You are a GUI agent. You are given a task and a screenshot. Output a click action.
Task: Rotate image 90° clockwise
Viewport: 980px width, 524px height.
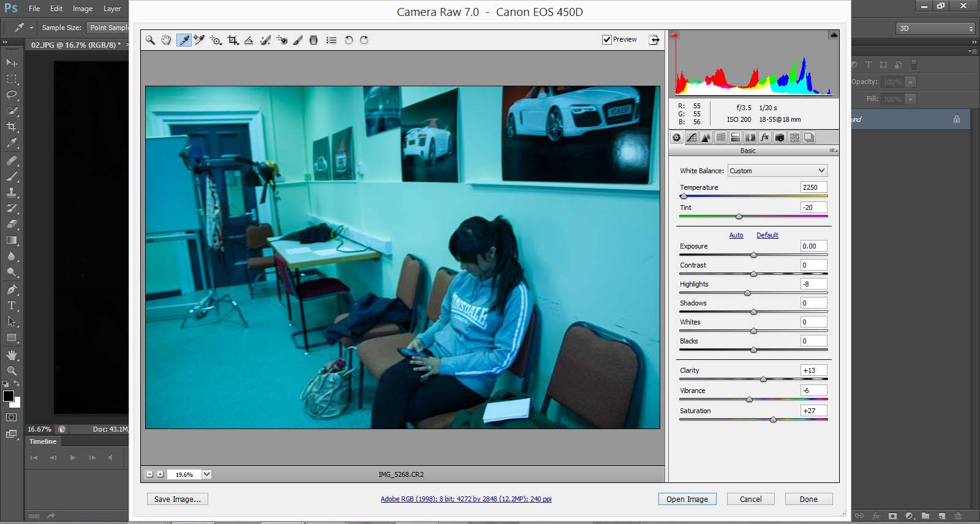click(364, 40)
